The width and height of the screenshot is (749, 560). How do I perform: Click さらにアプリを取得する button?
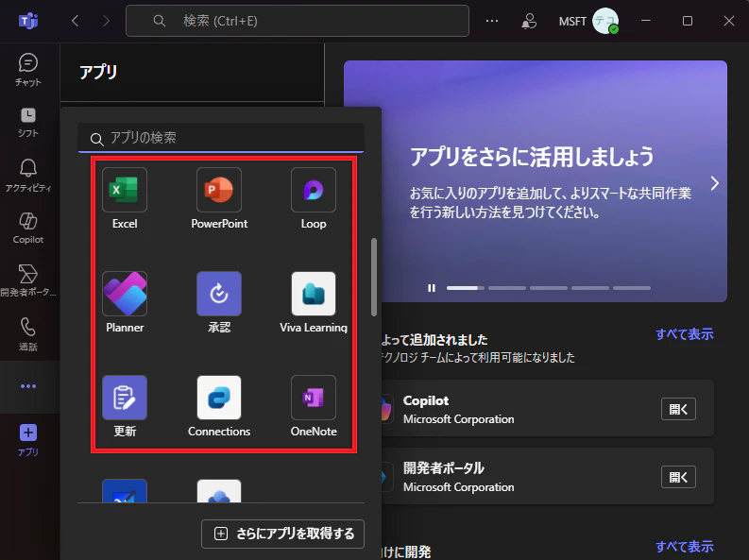click(x=282, y=534)
